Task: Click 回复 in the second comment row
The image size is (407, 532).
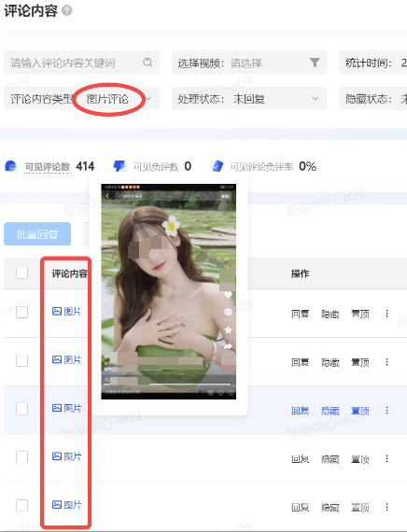Action: (x=300, y=362)
